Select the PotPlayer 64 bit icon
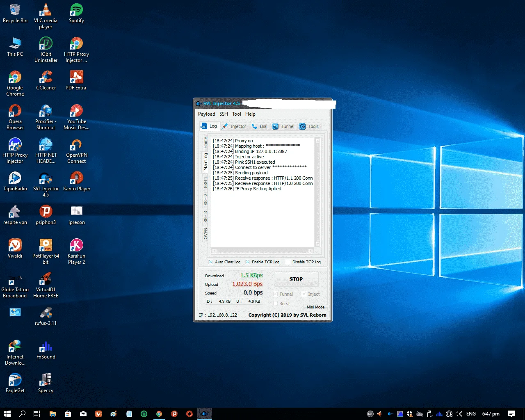525x420 pixels. [x=46, y=252]
